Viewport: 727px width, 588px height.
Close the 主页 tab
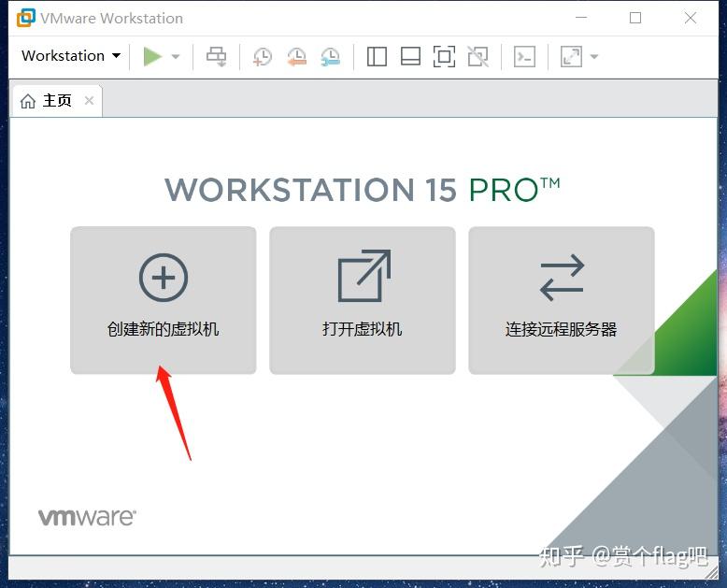click(90, 100)
